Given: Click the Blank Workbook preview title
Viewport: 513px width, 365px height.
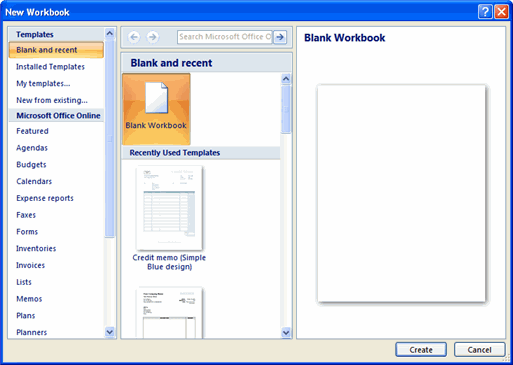Looking at the screenshot, I should pos(345,38).
